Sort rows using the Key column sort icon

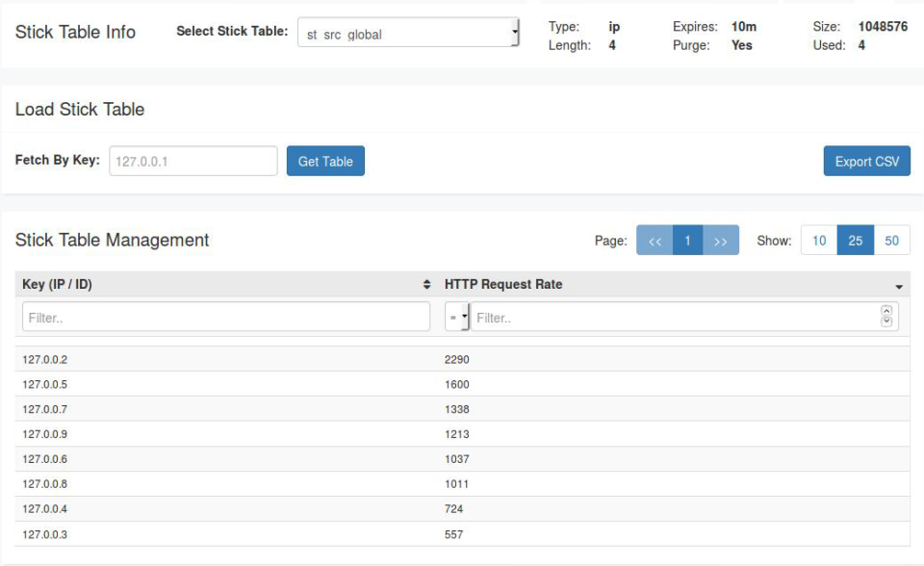pyautogui.click(x=424, y=284)
